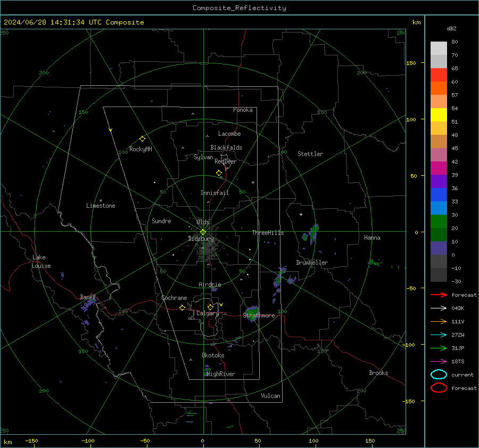Click the Airdrie label
The height and width of the screenshot is (448, 479).
click(x=210, y=284)
